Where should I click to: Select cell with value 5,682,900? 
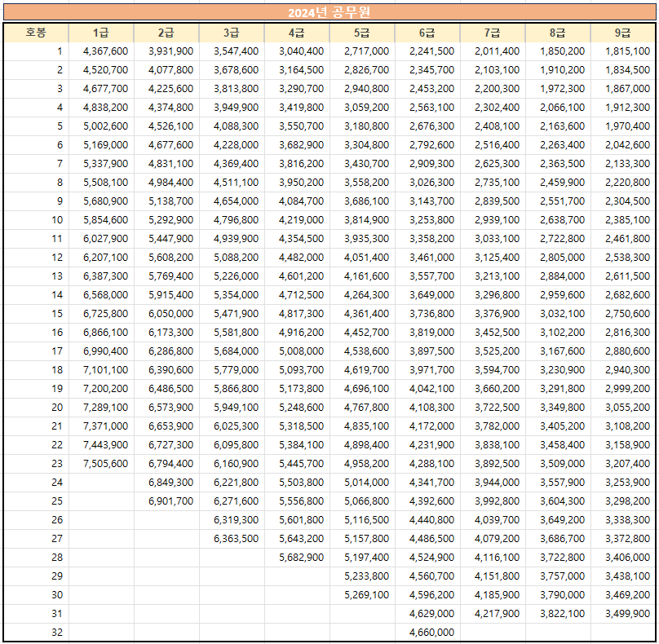point(297,558)
